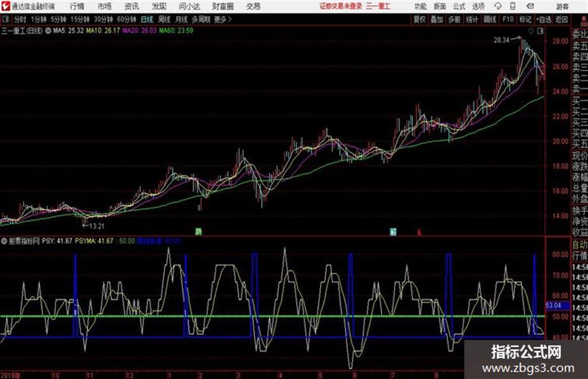Click the MA5: 25.32 value label
The image size is (588, 379).
point(68,30)
